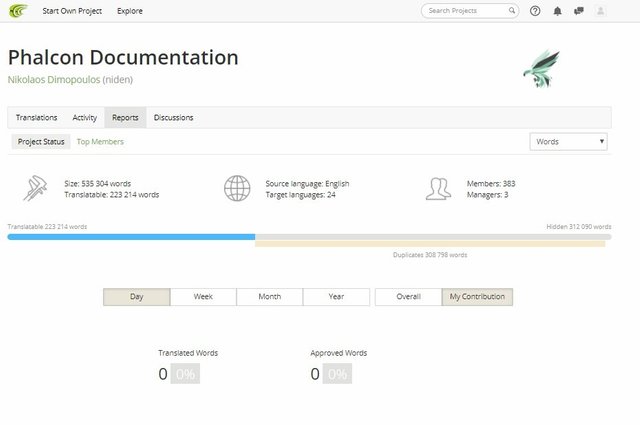The width and height of the screenshot is (640, 425).
Task: Click 'Source language: English' text
Action: click(x=307, y=184)
